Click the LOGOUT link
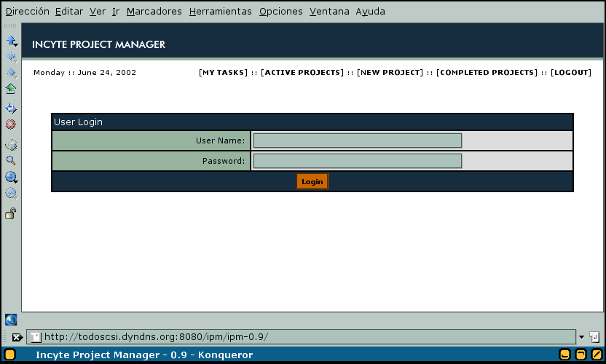606x364 pixels. [571, 73]
